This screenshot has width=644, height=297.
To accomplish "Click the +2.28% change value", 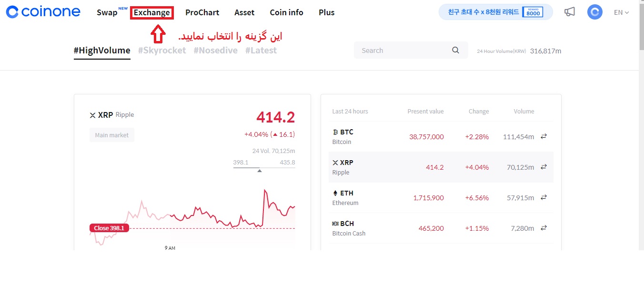I will 477,137.
